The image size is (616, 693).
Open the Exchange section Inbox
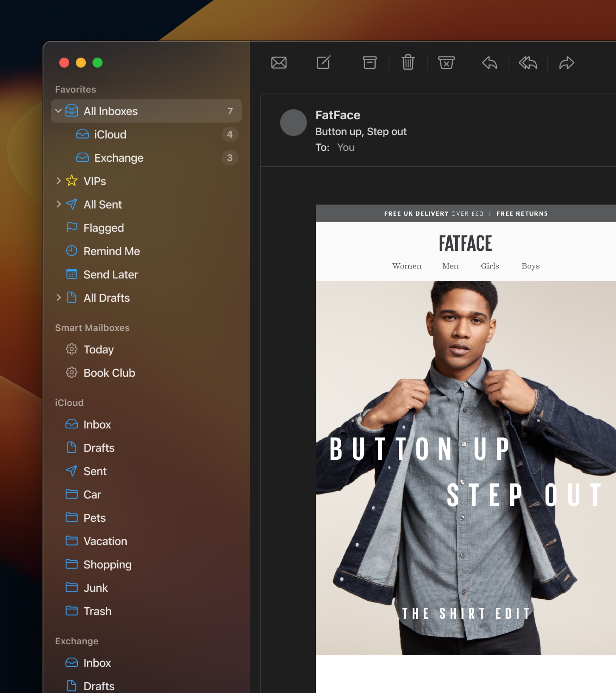[146, 662]
